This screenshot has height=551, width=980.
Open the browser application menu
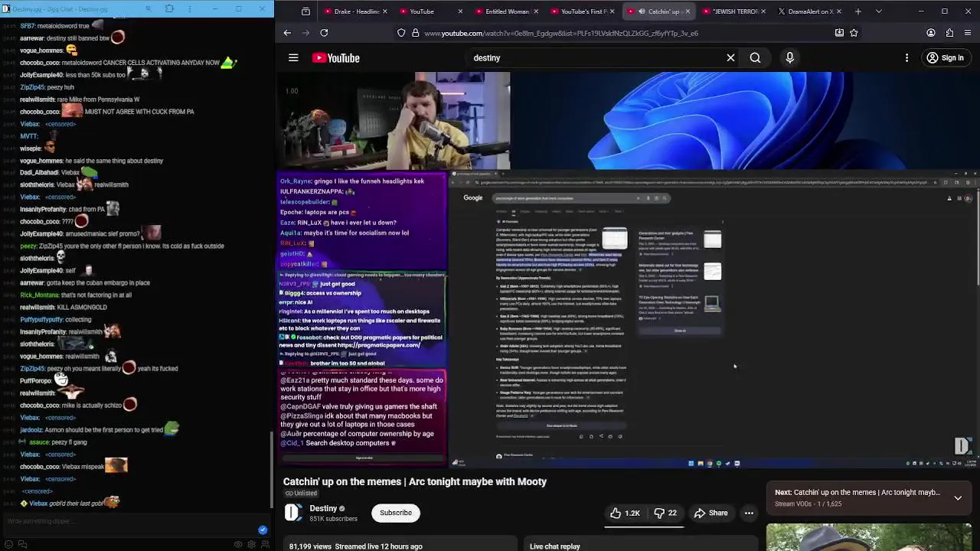[969, 33]
